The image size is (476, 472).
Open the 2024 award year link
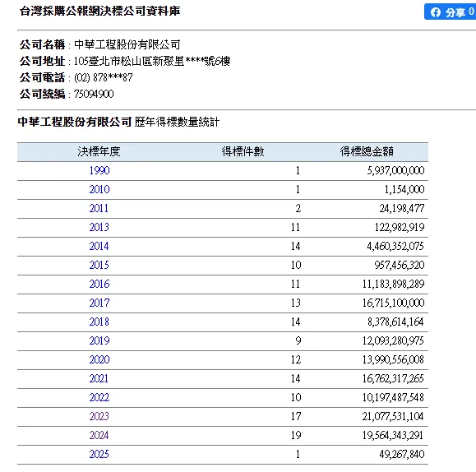pyautogui.click(x=99, y=435)
